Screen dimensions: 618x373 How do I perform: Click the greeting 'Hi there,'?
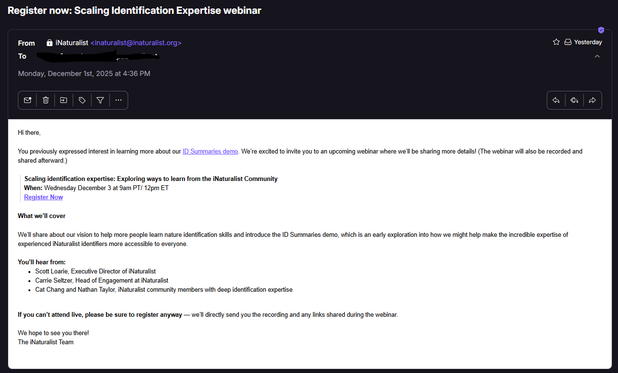tap(29, 133)
